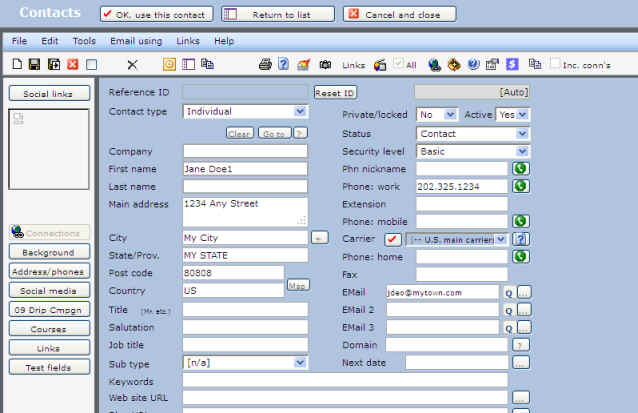Open the U.S. main carriers dropdown

pos(457,240)
